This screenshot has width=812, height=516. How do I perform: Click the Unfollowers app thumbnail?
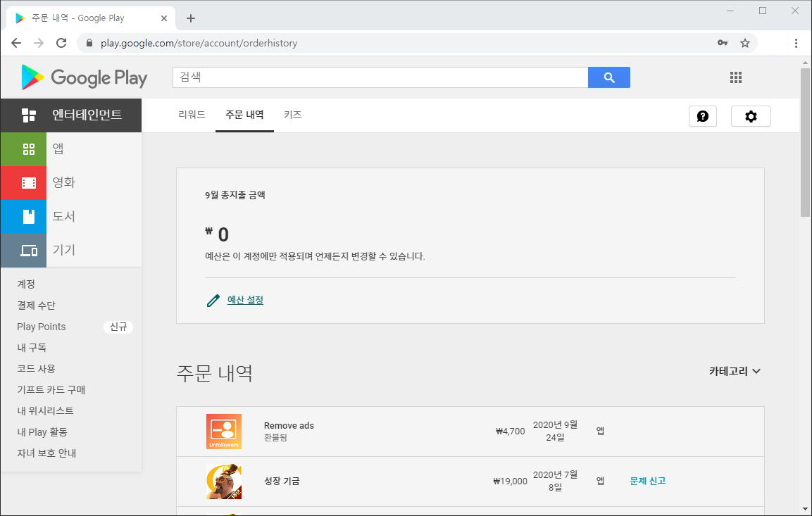(224, 431)
